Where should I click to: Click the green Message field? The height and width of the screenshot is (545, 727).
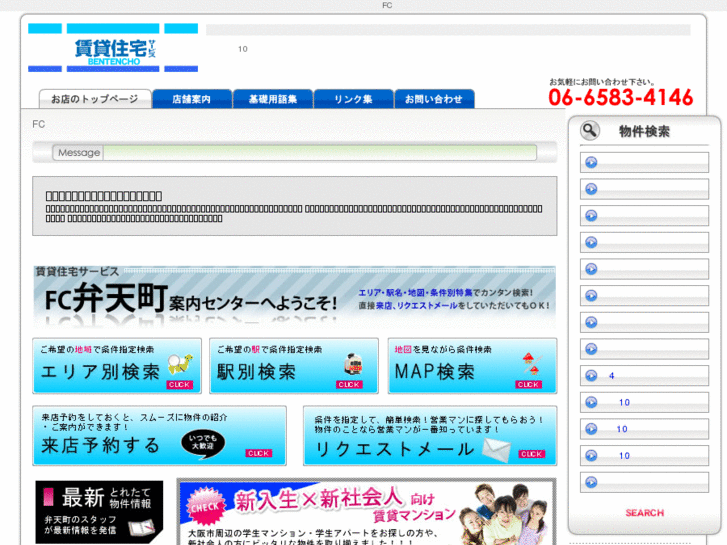[320, 152]
